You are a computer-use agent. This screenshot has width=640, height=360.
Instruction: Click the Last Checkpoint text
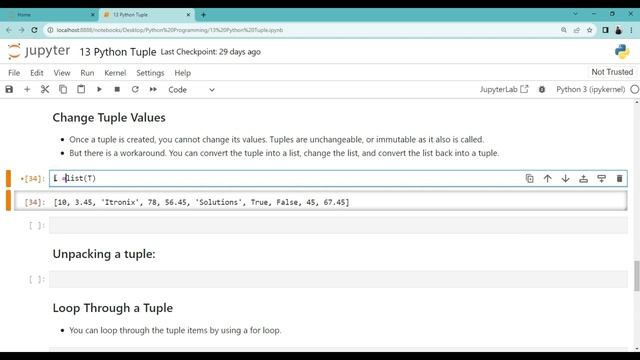210,52
